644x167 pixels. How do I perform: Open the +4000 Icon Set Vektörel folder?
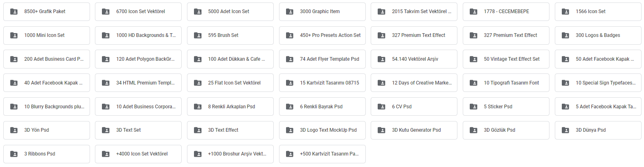pyautogui.click(x=142, y=154)
